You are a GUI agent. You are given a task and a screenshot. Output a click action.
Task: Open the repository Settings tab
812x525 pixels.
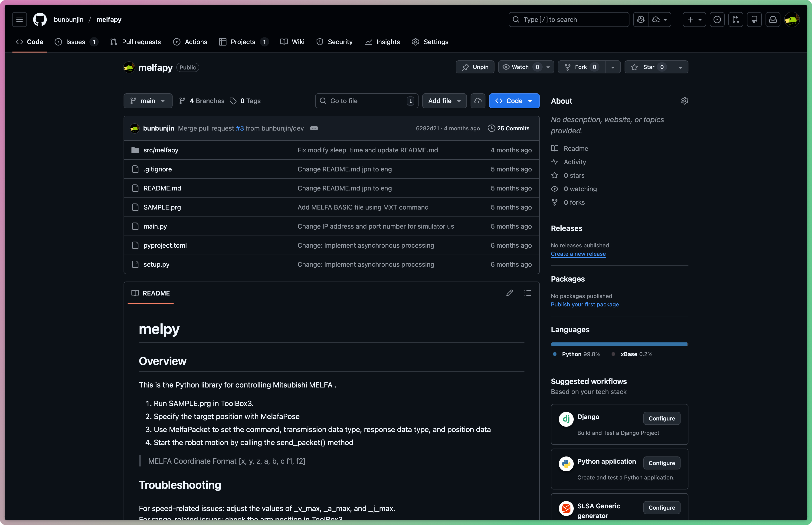tap(430, 42)
